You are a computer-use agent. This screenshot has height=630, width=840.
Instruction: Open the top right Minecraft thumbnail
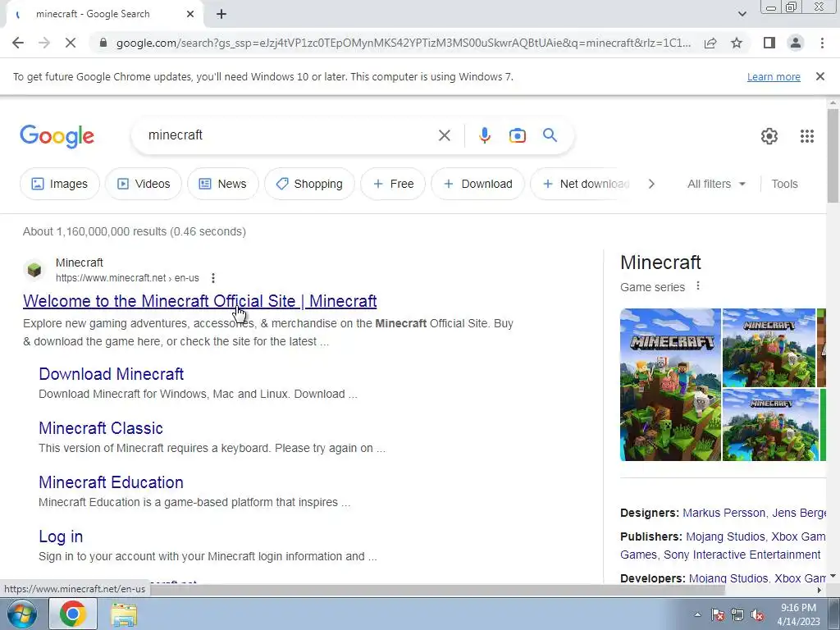(x=769, y=348)
